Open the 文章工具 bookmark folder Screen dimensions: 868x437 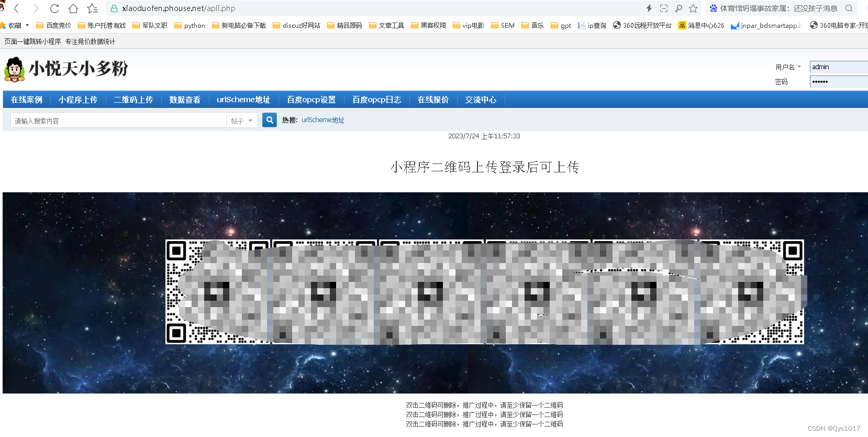point(386,25)
